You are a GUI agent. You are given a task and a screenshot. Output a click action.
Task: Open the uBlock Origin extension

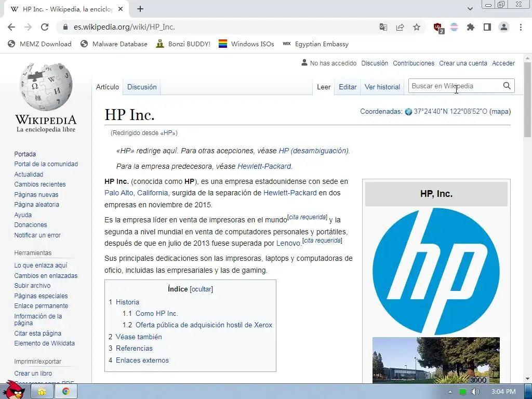coord(438,28)
